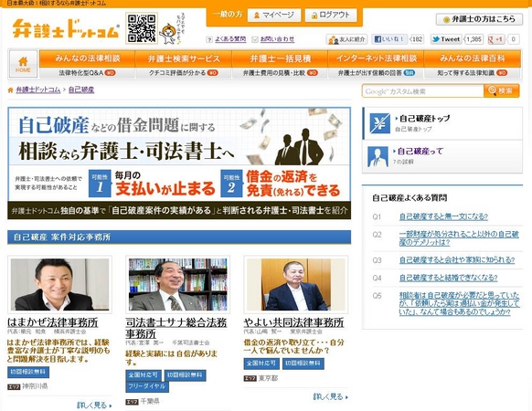Screen dimensions: 532x411
Task: Click the yen icon beside 自己破産トップ
Action: (x=379, y=123)
